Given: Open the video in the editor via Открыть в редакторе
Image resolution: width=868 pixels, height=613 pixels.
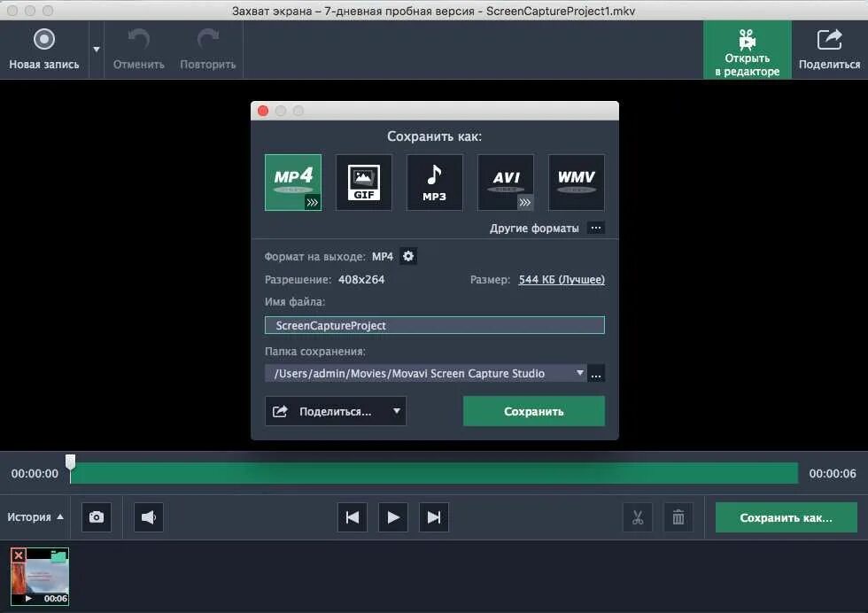Looking at the screenshot, I should (x=747, y=50).
